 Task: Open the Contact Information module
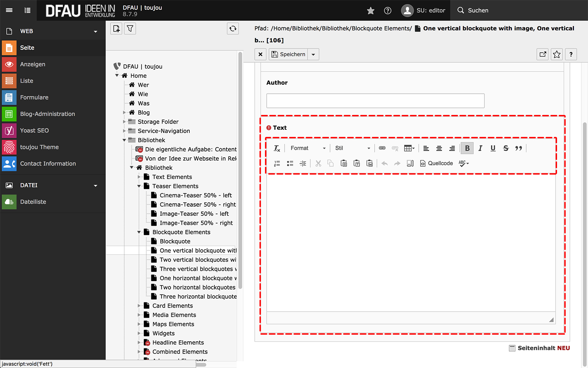pos(53,164)
